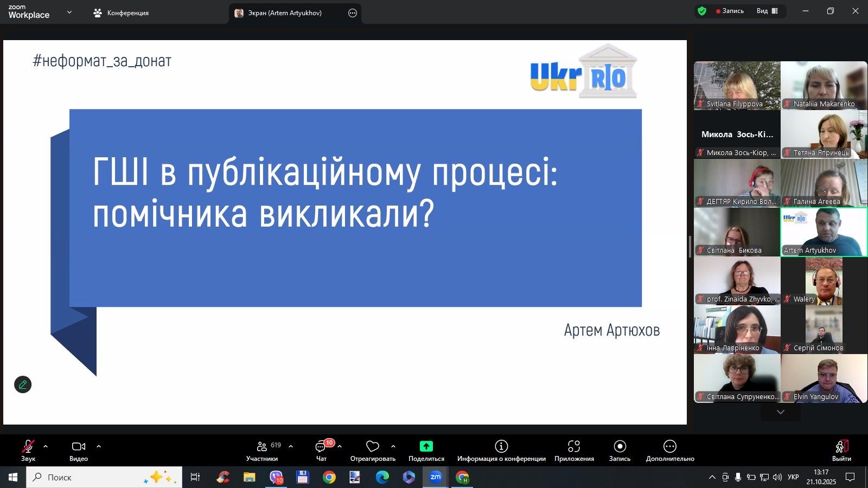This screenshot has height=488, width=868.
Task: Open the Zoom Workplace dropdown arrow
Action: point(69,12)
